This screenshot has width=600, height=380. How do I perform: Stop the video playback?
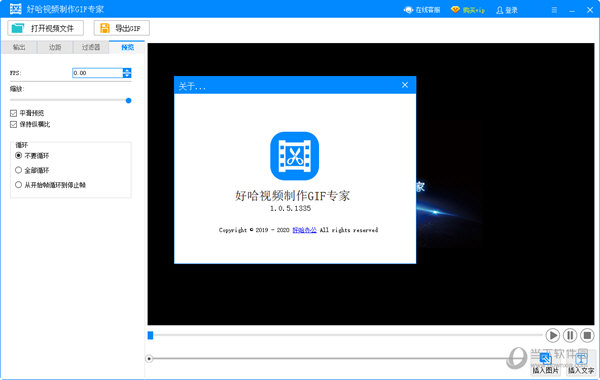pyautogui.click(x=587, y=335)
